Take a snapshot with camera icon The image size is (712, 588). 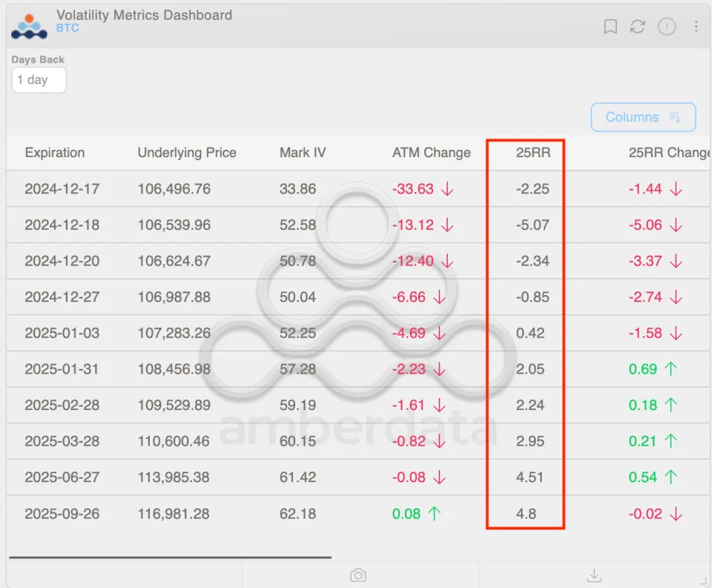pyautogui.click(x=358, y=575)
